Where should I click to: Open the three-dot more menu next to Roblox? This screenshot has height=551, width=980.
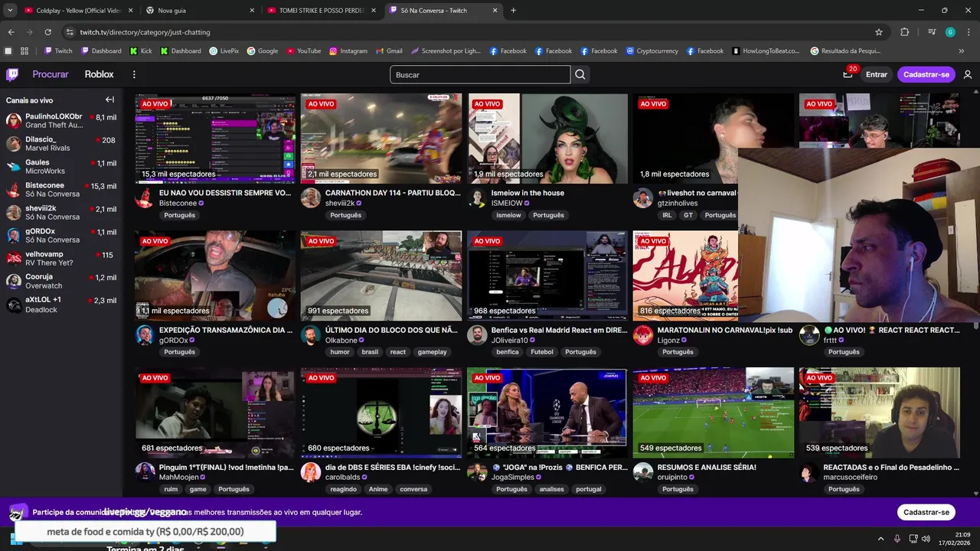pyautogui.click(x=134, y=74)
